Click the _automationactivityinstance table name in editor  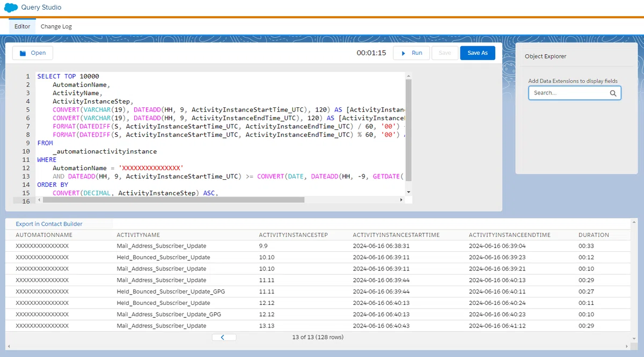point(105,151)
